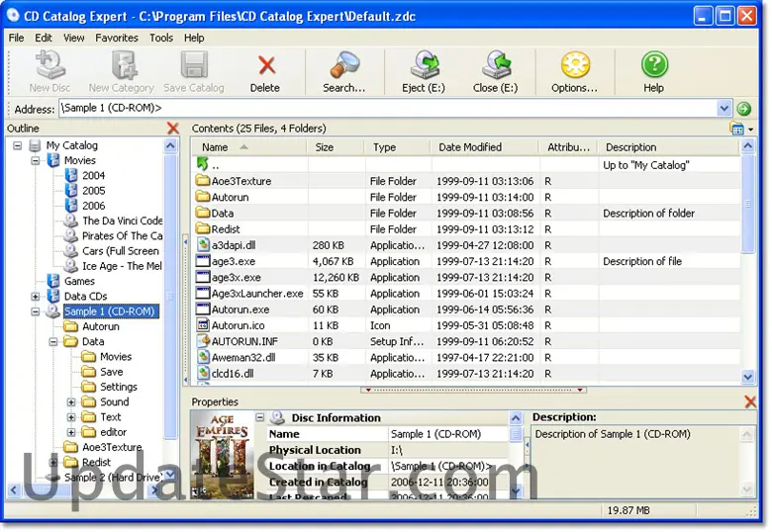Image resolution: width=772 pixels, height=532 pixels.
Task: Click the green Go arrow beside the address bar
Action: click(x=743, y=108)
